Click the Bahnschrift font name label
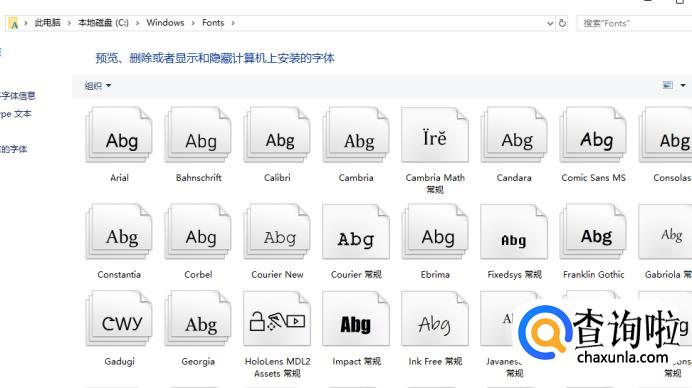Viewport: 692px width, 388px height. (199, 178)
